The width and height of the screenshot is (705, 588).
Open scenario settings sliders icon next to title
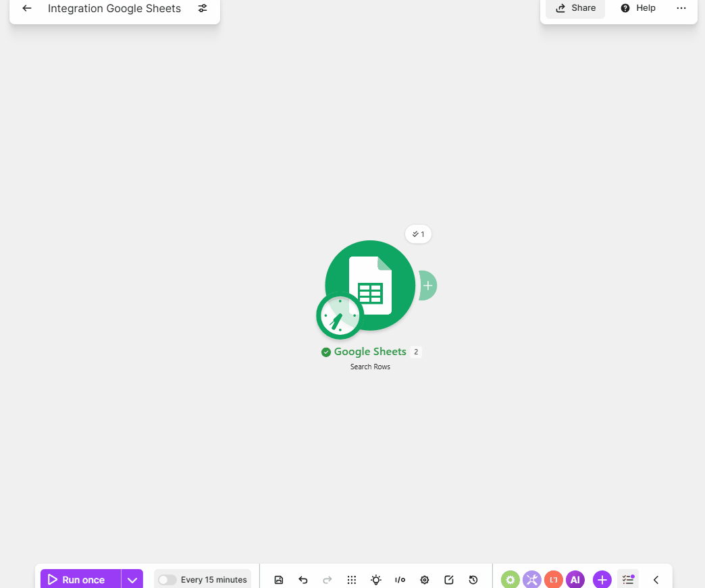(x=203, y=8)
